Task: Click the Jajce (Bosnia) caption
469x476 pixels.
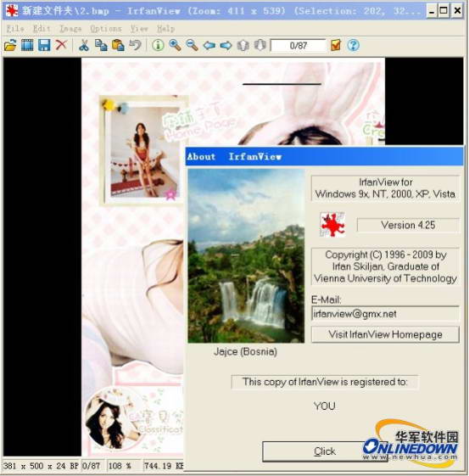Action: [x=245, y=351]
